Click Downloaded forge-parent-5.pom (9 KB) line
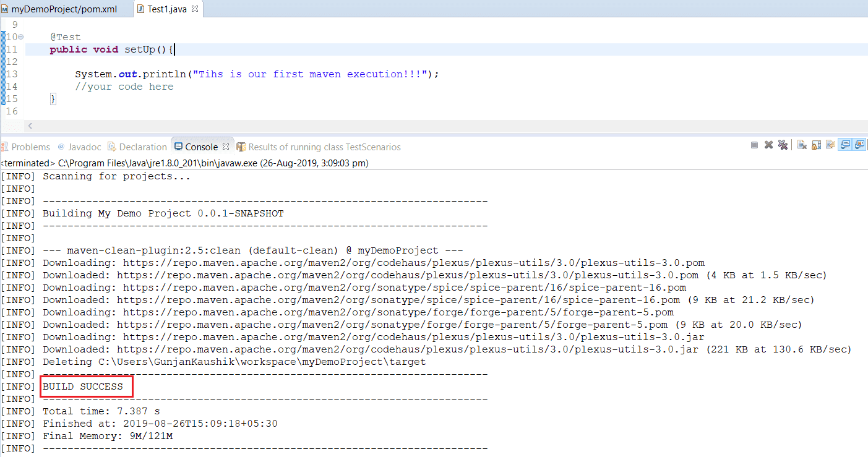 [423, 325]
